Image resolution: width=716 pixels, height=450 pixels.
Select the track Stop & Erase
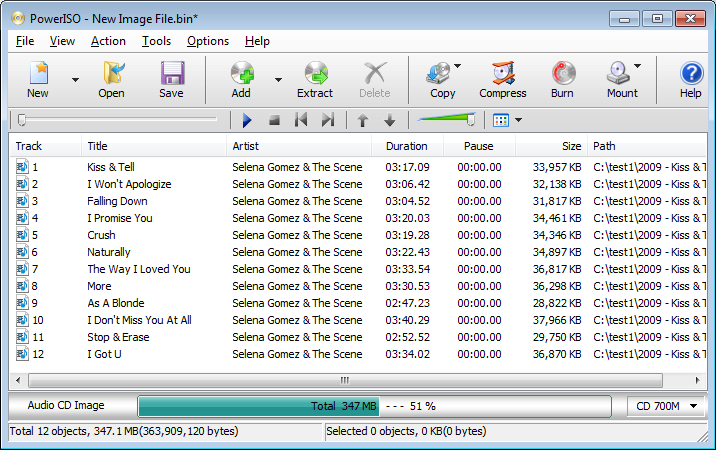pos(118,337)
